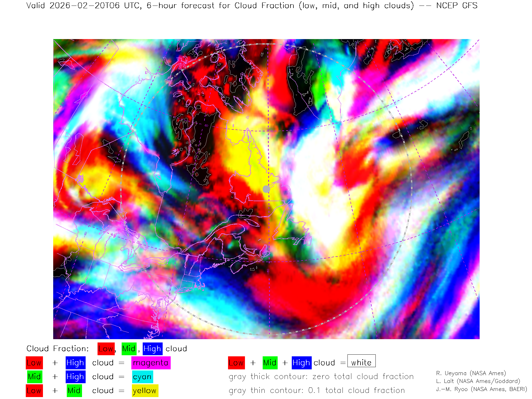The image size is (532, 399).
Task: Click the gray thin contour legend text
Action: tap(316, 390)
